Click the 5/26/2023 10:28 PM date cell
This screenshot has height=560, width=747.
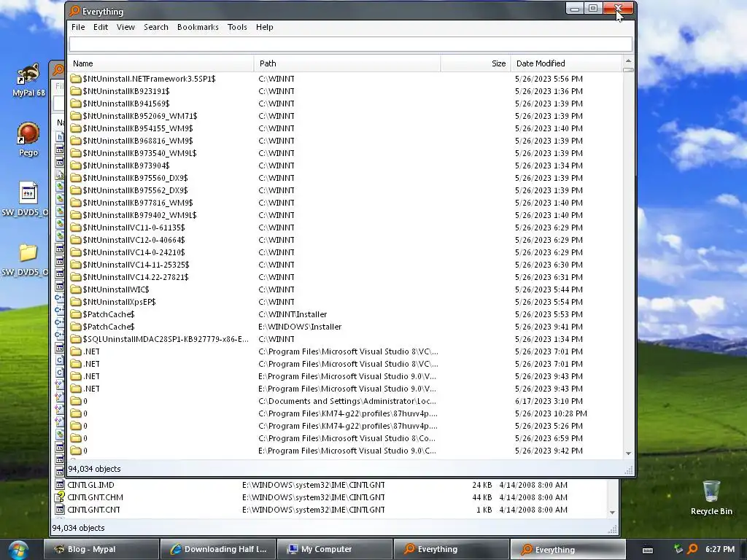(x=551, y=413)
